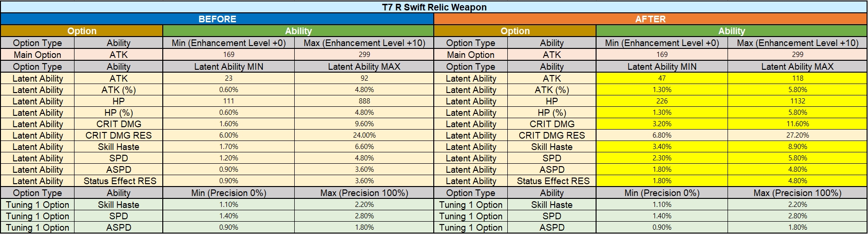Select BEFORE Tuning 1 Option SPD cell
The height and width of the screenshot is (234, 868).
pyautogui.click(x=119, y=216)
